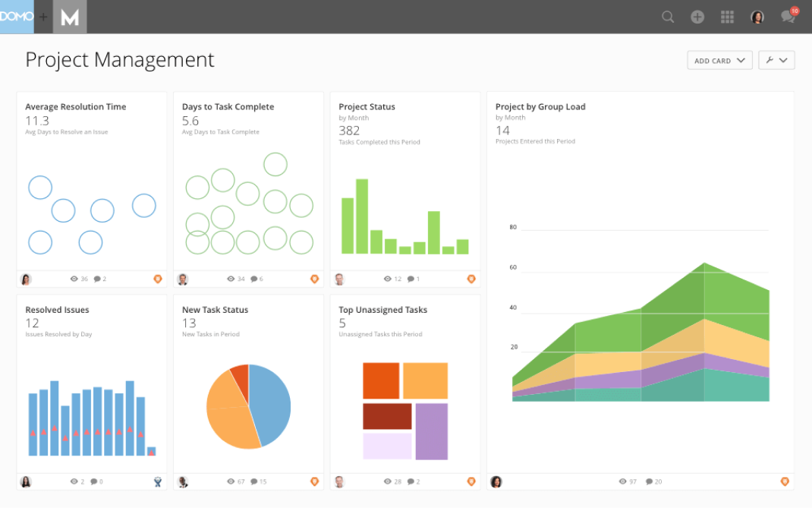Open the Project Status card title
The width and height of the screenshot is (812, 508).
coord(367,107)
